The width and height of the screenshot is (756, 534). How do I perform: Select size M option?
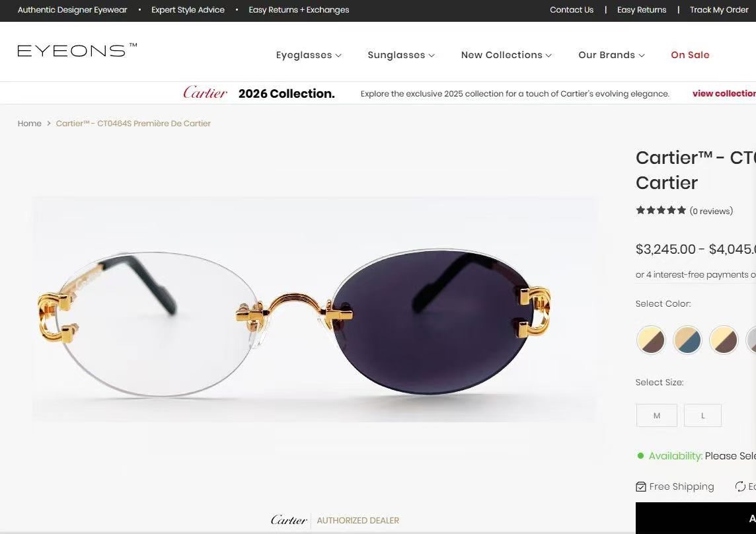657,415
